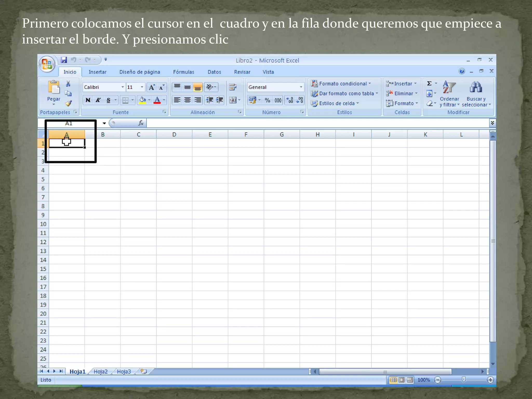Toggle italic K formatting
Image resolution: width=532 pixels, height=399 pixels.
point(98,100)
